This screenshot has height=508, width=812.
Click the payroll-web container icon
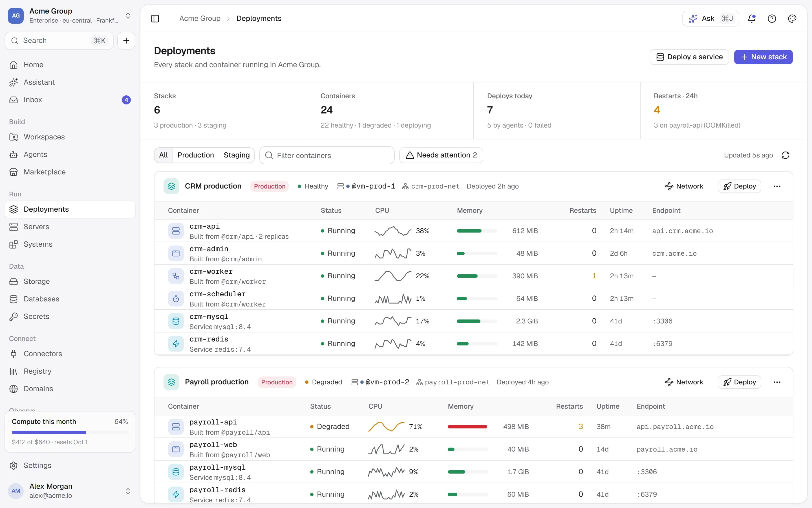pos(176,449)
